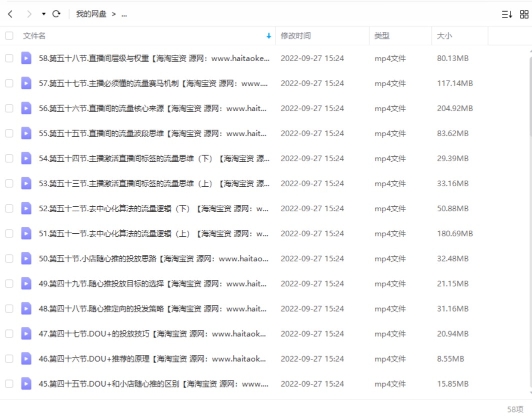532x418 pixels.
Task: Toggle the blue sort direction arrow
Action: (268, 36)
